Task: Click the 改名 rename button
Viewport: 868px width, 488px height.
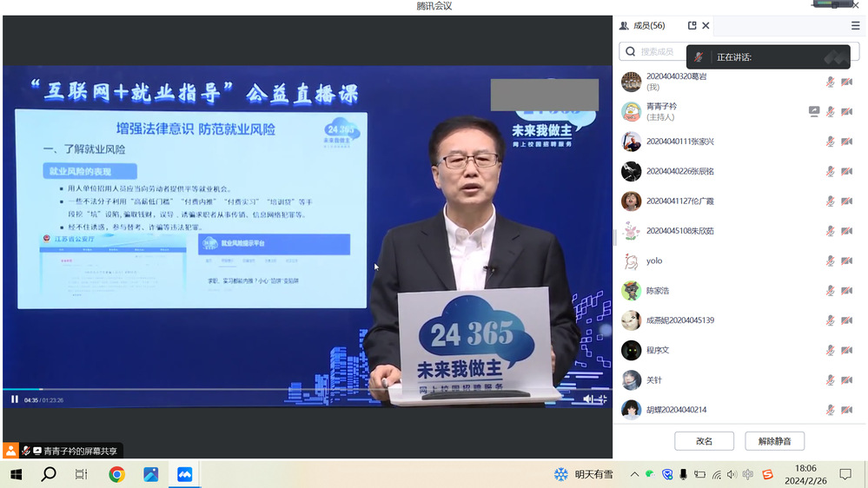Action: tap(704, 441)
